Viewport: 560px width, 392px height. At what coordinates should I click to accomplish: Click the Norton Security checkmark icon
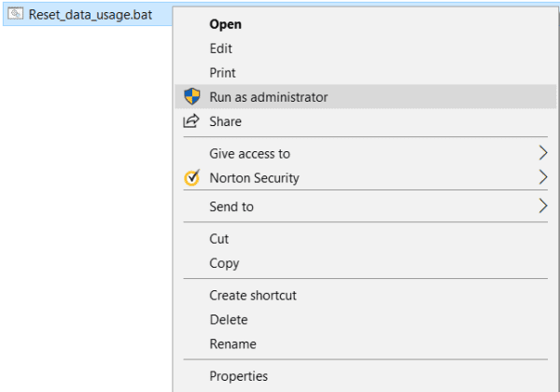coord(192,177)
